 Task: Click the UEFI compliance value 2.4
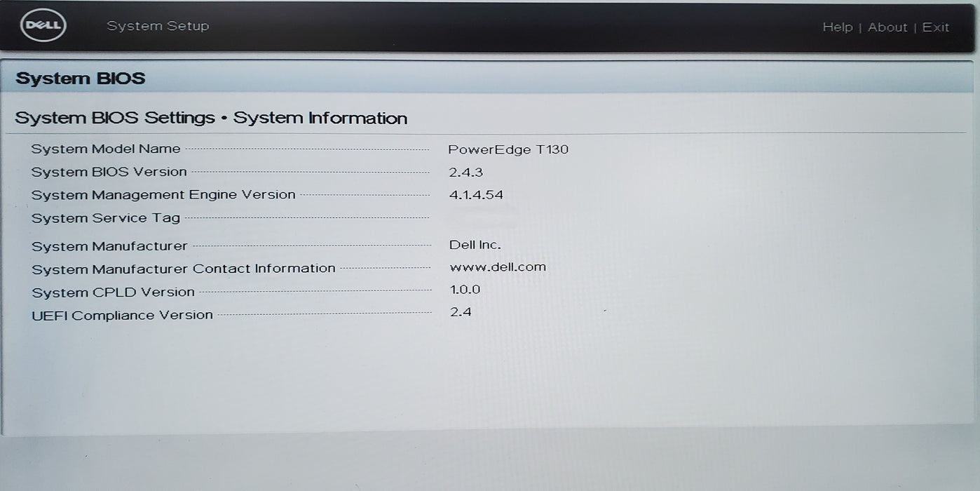[x=461, y=311]
